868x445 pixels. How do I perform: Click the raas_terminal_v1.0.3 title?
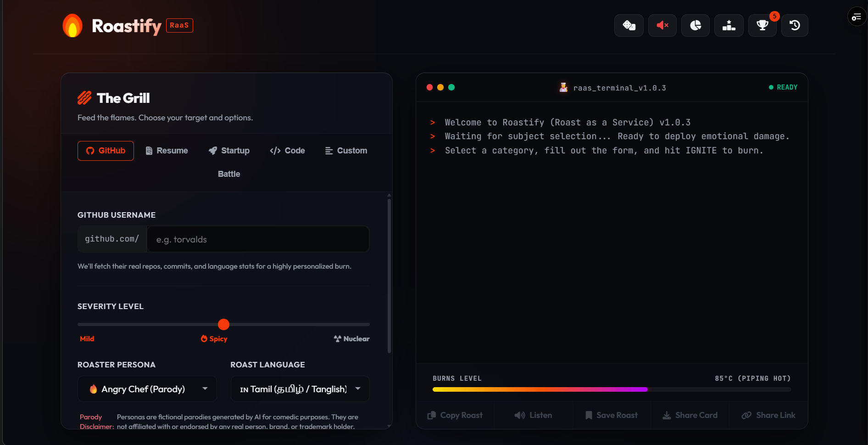point(619,88)
